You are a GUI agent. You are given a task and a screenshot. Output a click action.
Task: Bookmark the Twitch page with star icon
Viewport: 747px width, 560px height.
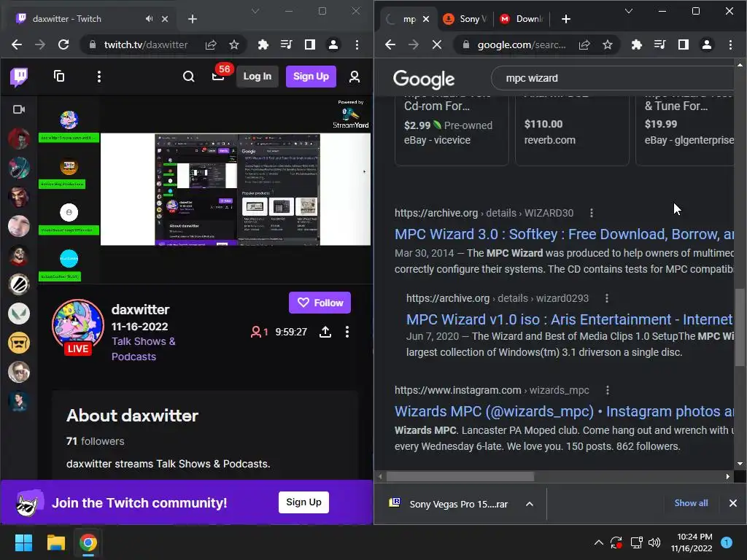234,44
